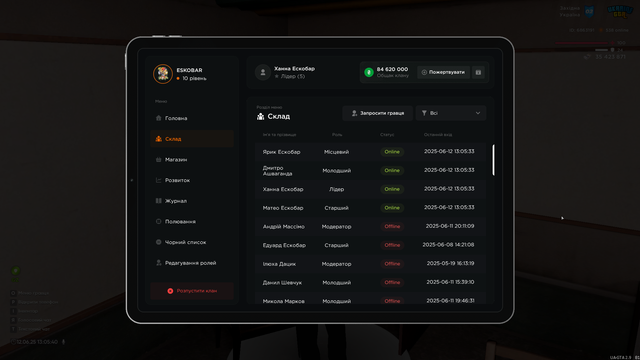Select member Матео Ескобар
This screenshot has width=640, height=360.
coord(283,208)
